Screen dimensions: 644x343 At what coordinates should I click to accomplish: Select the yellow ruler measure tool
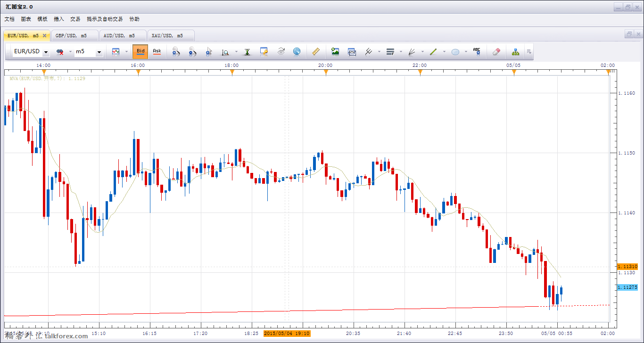(x=316, y=51)
